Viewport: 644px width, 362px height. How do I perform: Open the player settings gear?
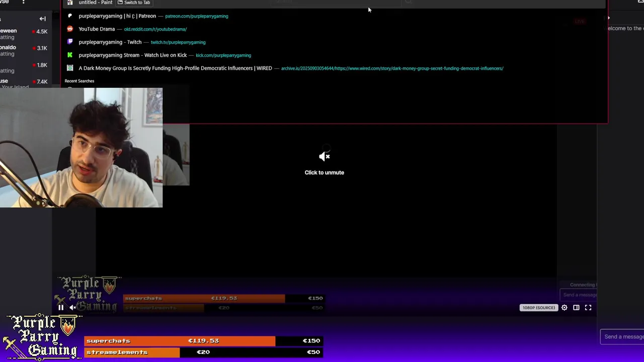click(565, 308)
